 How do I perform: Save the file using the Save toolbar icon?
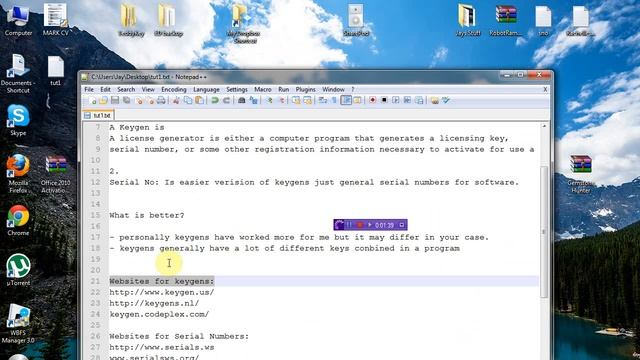click(x=115, y=100)
